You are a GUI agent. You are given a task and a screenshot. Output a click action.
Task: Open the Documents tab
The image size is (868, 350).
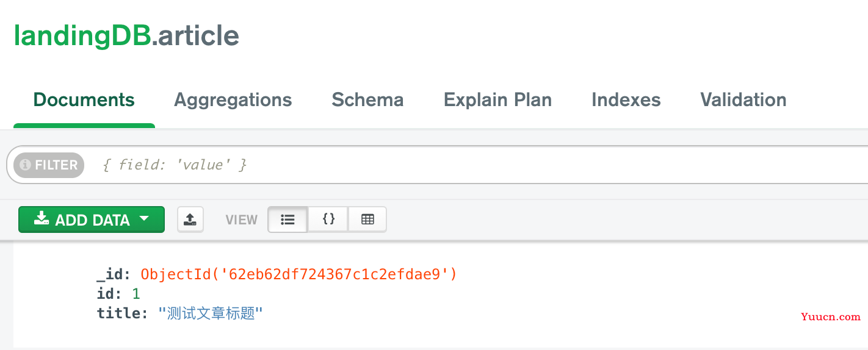point(84,100)
